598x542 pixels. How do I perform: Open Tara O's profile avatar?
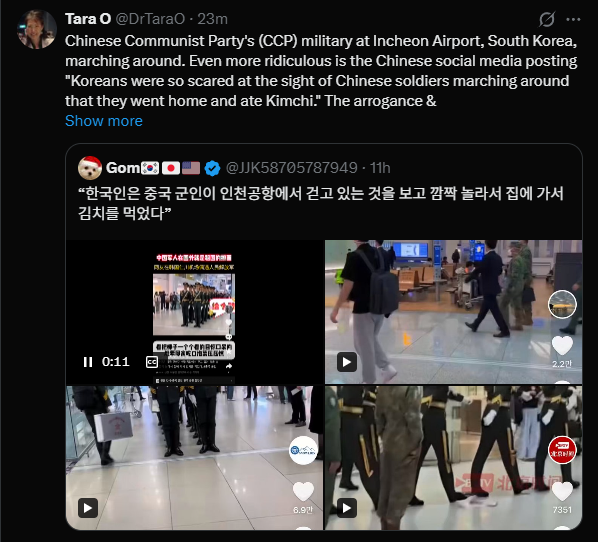point(37,29)
